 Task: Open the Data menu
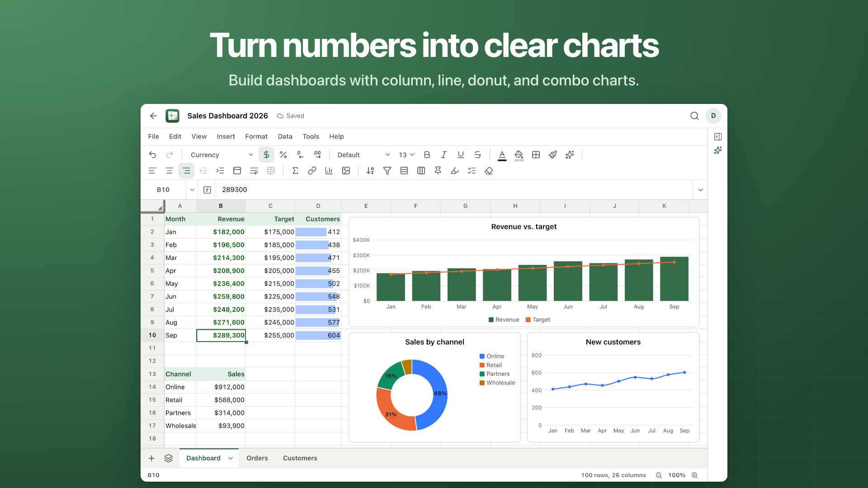coord(285,136)
